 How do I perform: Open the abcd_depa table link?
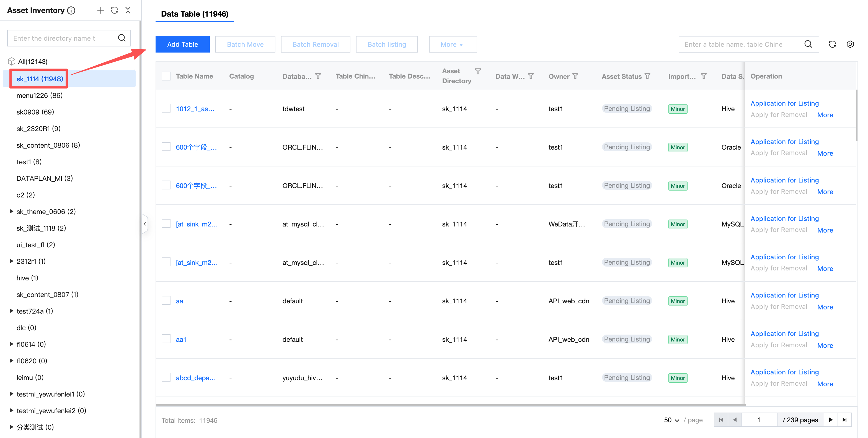click(x=195, y=378)
